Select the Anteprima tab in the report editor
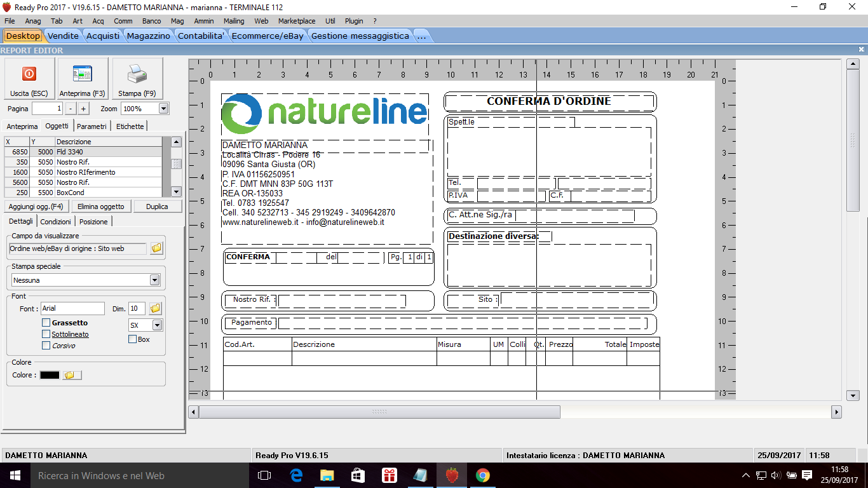The width and height of the screenshot is (868, 488). click(x=22, y=126)
